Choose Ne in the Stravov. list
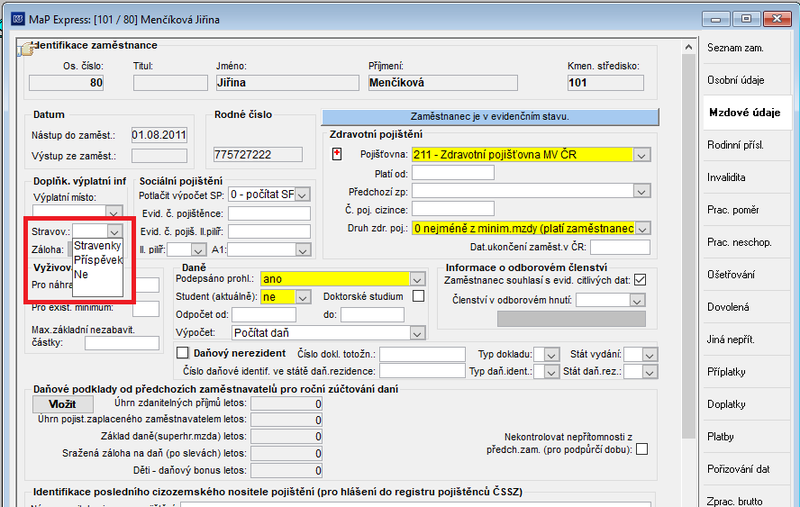Viewport: 800px width, 507px height. [97, 274]
